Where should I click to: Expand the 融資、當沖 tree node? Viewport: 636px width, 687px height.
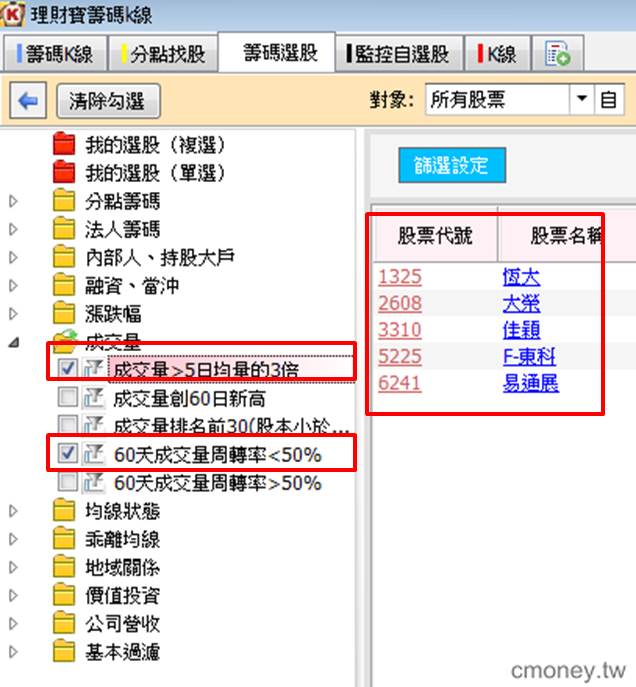[13, 286]
